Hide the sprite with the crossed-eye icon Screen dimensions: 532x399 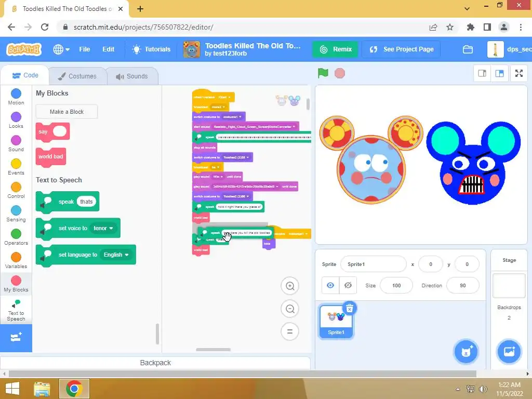pyautogui.click(x=348, y=285)
